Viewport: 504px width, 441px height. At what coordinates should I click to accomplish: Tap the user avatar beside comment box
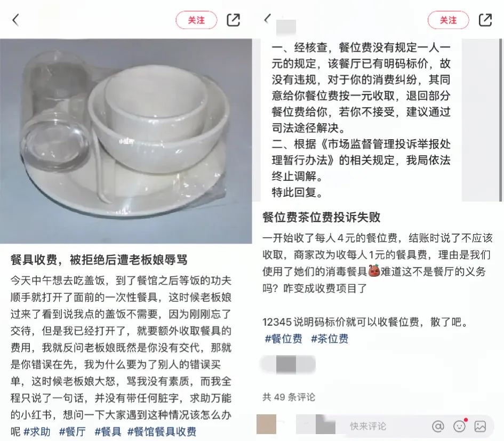[267, 424]
